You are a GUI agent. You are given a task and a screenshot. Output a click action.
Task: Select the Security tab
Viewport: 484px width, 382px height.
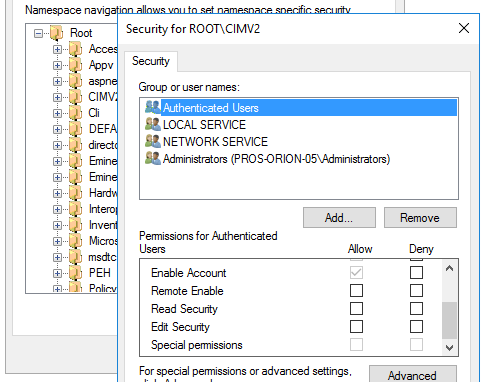pyautogui.click(x=151, y=61)
